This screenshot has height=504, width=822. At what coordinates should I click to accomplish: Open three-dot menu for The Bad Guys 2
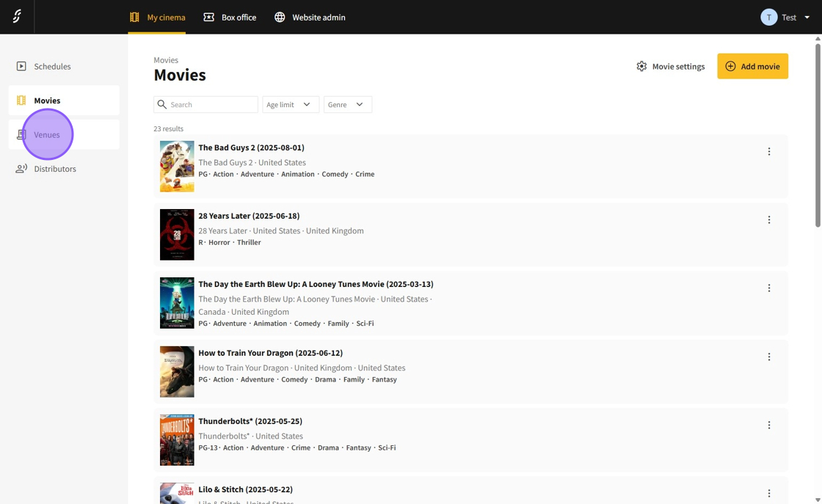click(x=768, y=152)
